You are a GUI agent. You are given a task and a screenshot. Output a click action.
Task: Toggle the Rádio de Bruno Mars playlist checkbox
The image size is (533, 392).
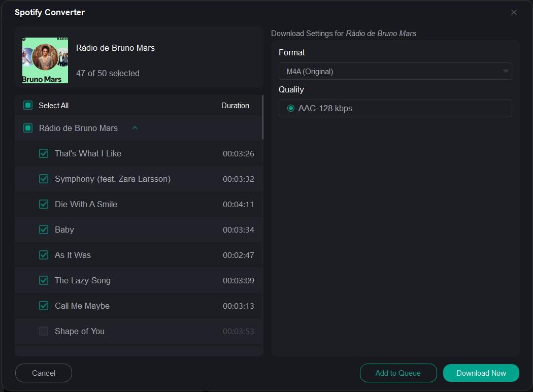(28, 128)
